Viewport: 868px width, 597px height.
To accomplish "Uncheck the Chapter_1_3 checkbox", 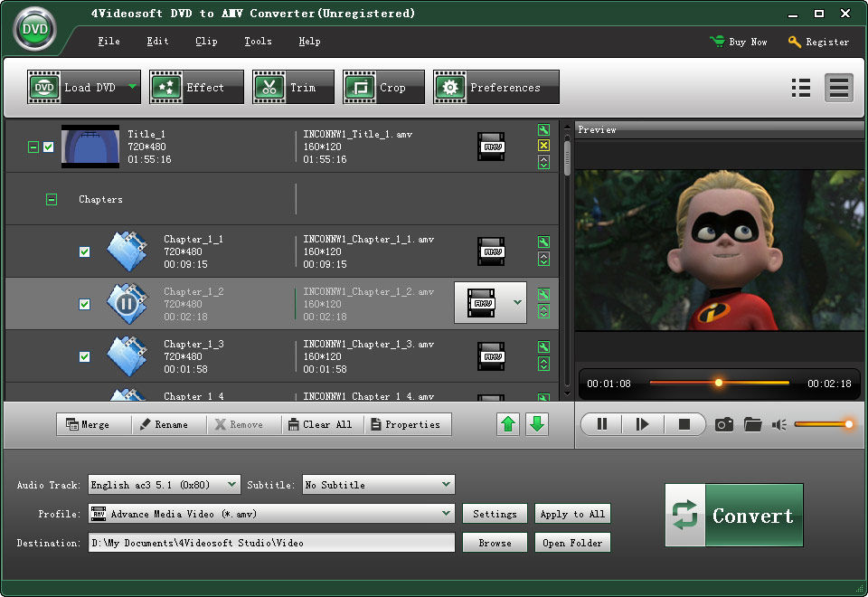I will 85,356.
